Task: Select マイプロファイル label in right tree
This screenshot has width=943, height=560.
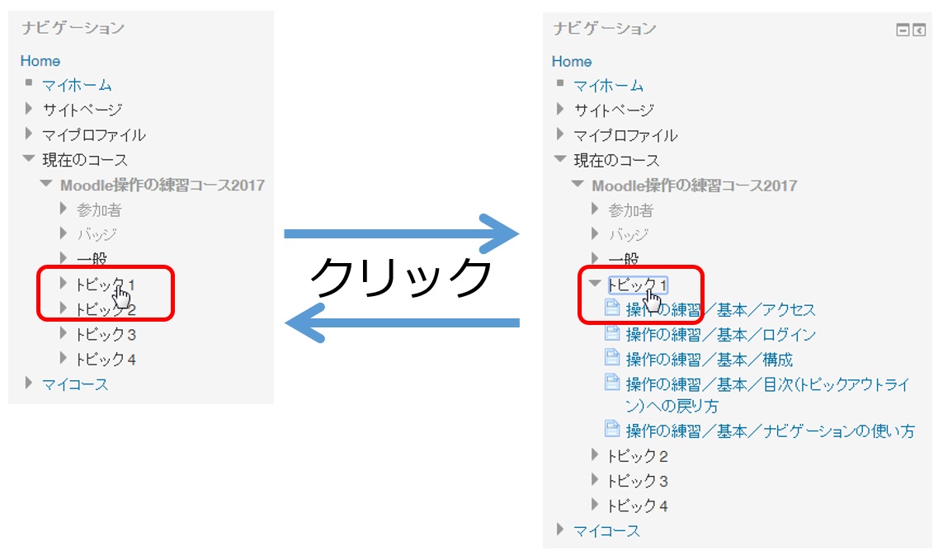Action: point(625,135)
